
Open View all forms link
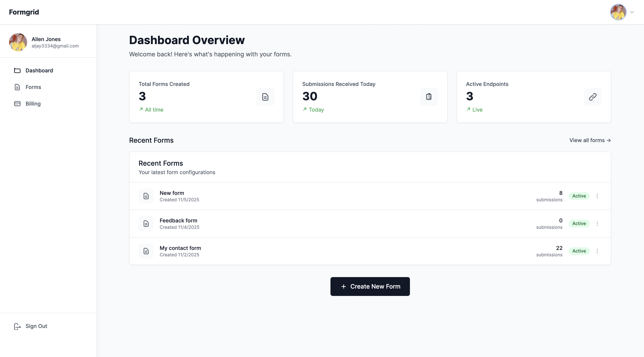(x=590, y=140)
